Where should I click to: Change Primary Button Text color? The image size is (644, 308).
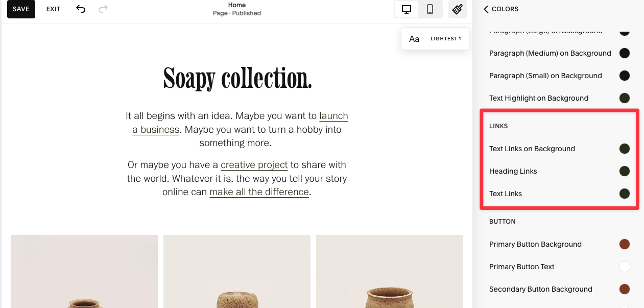(x=624, y=267)
